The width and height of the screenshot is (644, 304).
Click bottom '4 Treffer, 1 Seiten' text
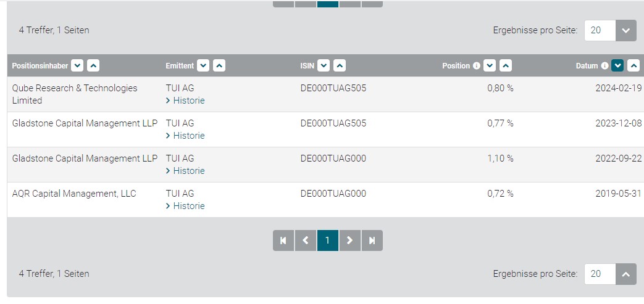pyautogui.click(x=54, y=274)
